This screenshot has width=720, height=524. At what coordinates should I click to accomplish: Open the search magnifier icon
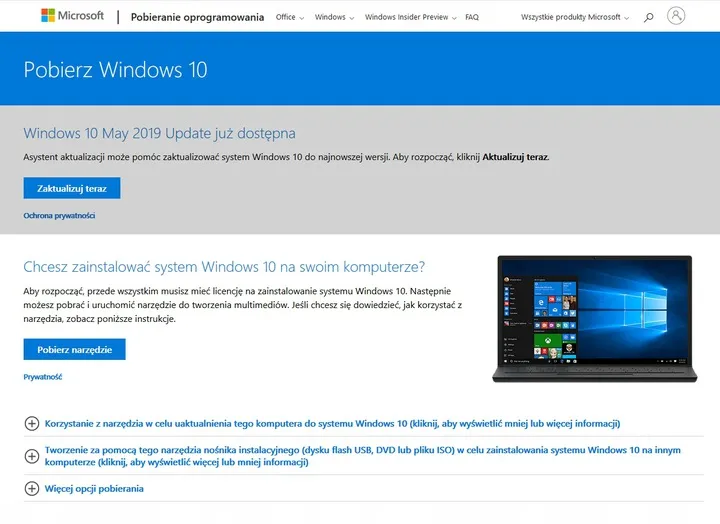[x=648, y=17]
